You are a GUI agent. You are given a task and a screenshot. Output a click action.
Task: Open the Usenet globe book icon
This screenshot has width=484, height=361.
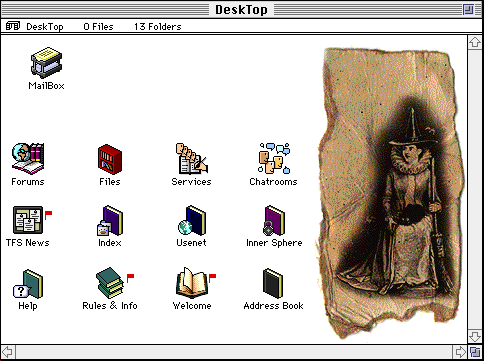coord(192,221)
